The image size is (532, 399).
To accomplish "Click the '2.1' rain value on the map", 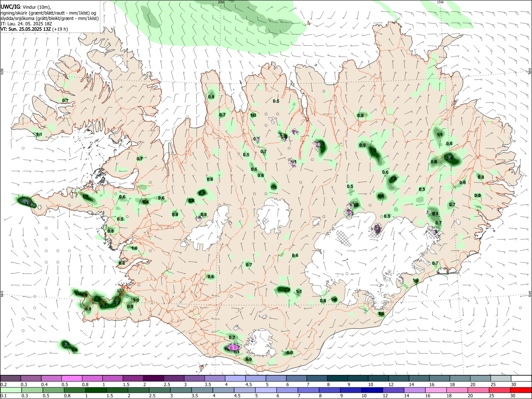I will [x=103, y=305].
